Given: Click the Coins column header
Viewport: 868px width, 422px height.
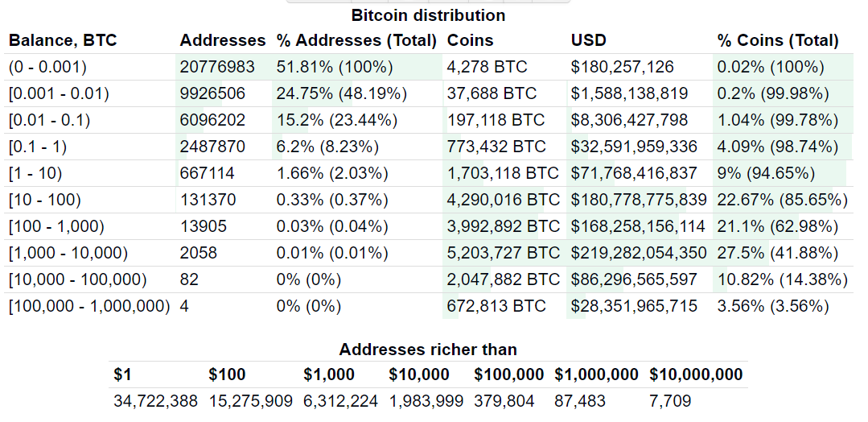Looking at the screenshot, I should pyautogui.click(x=470, y=40).
